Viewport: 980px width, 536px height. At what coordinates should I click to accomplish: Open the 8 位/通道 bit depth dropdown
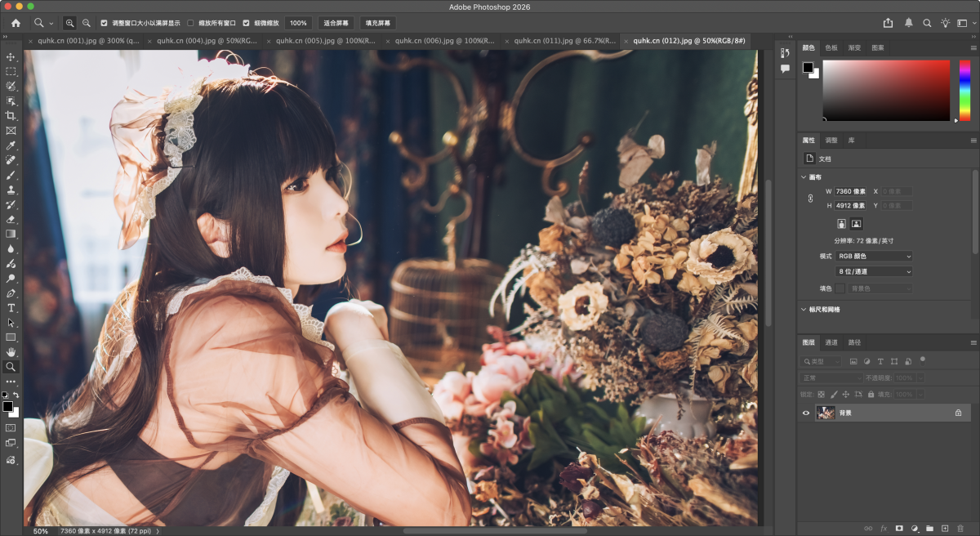(874, 271)
